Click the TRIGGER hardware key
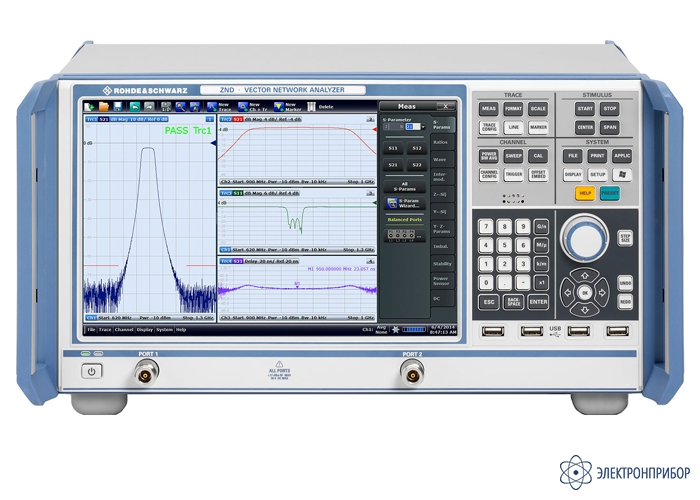The height and width of the screenshot is (500, 700). pyautogui.click(x=513, y=175)
